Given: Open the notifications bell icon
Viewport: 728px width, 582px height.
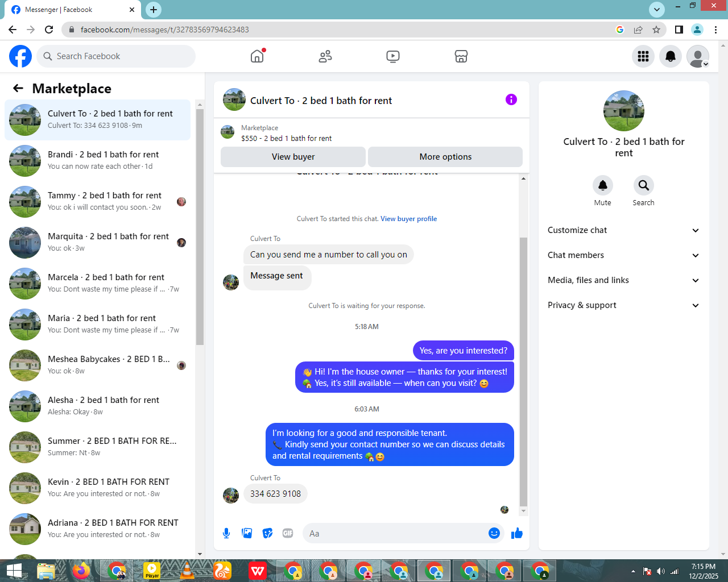Looking at the screenshot, I should (671, 56).
